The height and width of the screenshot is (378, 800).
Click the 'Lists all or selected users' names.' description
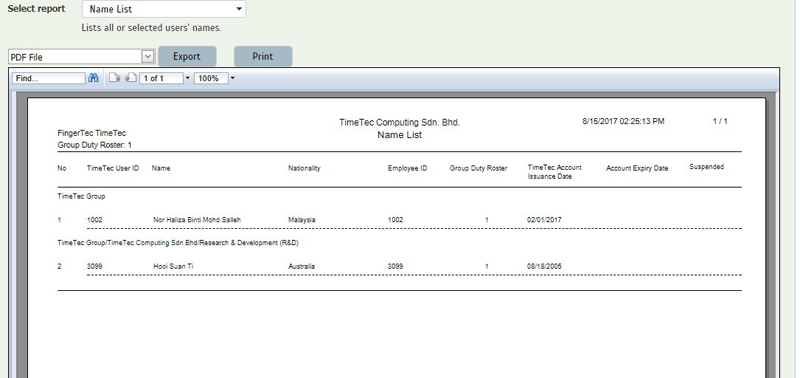click(x=152, y=28)
